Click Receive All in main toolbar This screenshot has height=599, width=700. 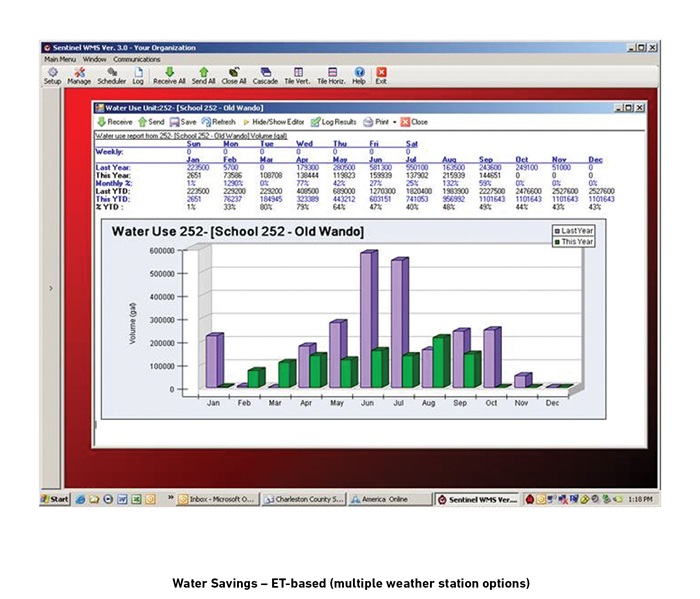click(170, 75)
